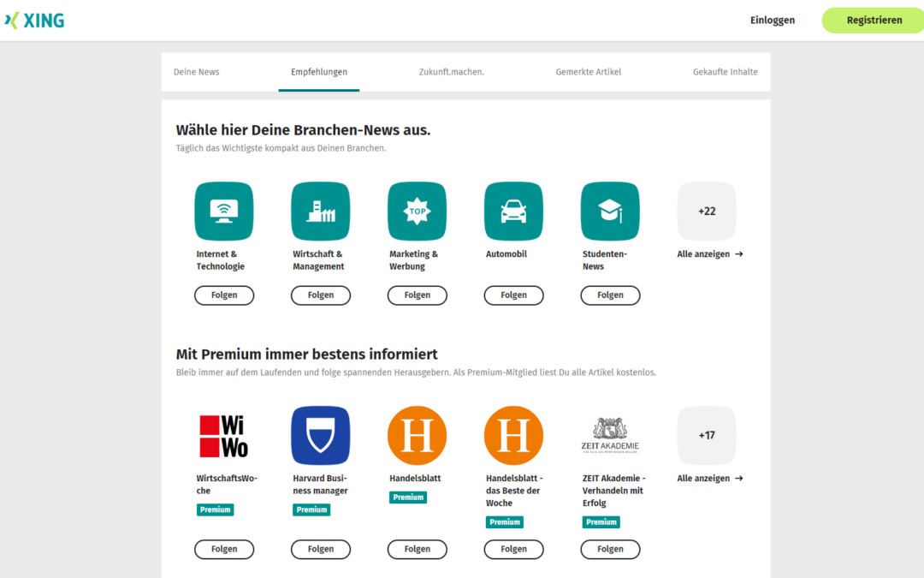Image resolution: width=924 pixels, height=578 pixels.
Task: Follow WirtschaftsWoche
Action: [x=224, y=549]
